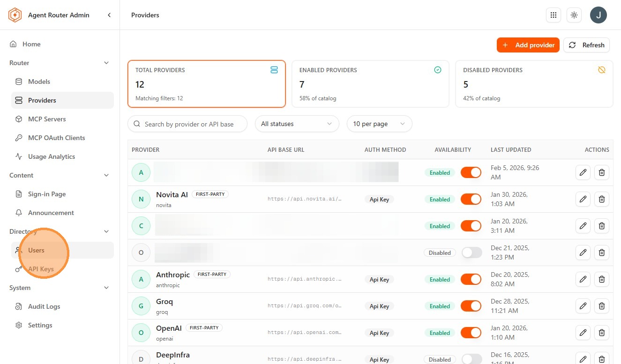Image resolution: width=621 pixels, height=364 pixels.
Task: Open the All statuses dropdown
Action: (297, 124)
